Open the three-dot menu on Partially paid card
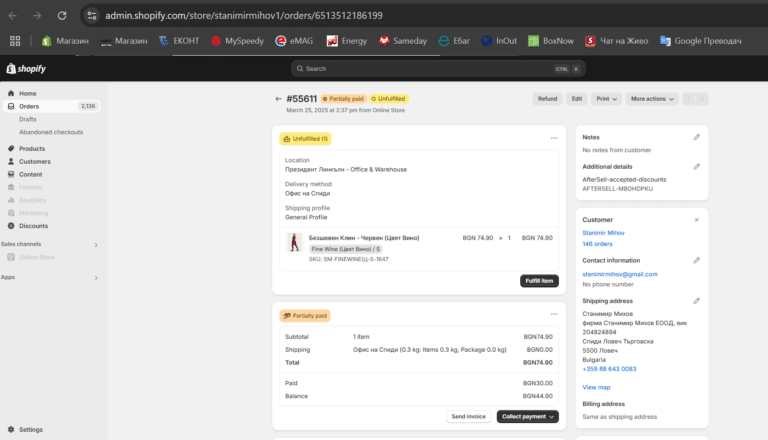 [553, 315]
